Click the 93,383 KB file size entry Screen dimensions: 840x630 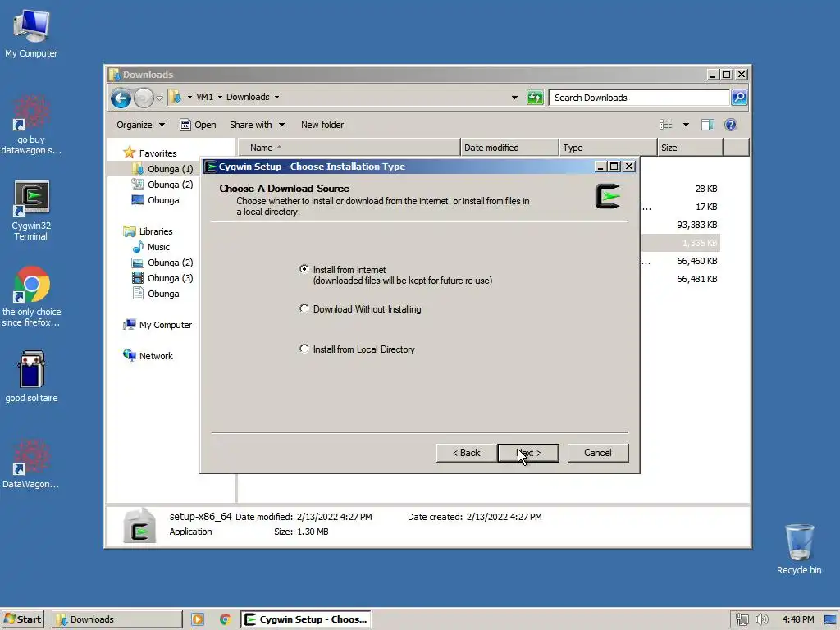click(x=696, y=225)
